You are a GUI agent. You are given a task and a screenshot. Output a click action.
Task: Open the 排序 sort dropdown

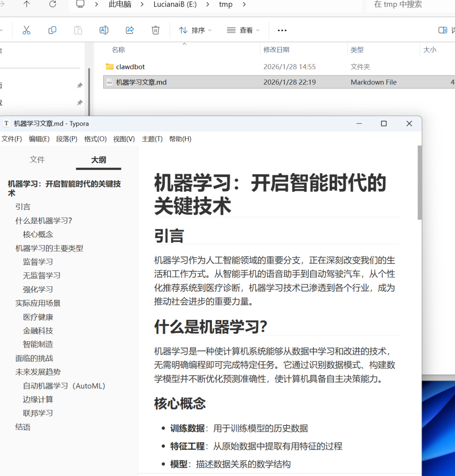click(195, 30)
